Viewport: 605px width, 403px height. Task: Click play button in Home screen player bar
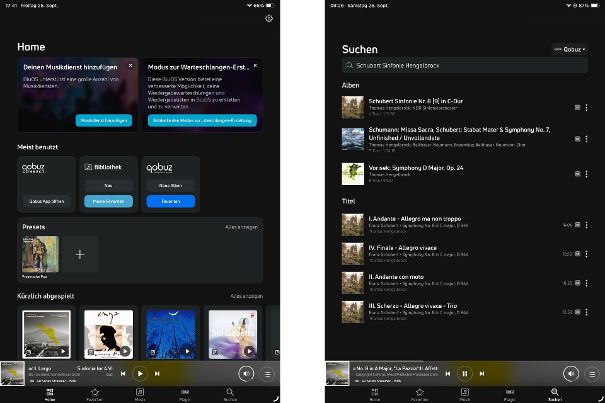pyautogui.click(x=140, y=374)
